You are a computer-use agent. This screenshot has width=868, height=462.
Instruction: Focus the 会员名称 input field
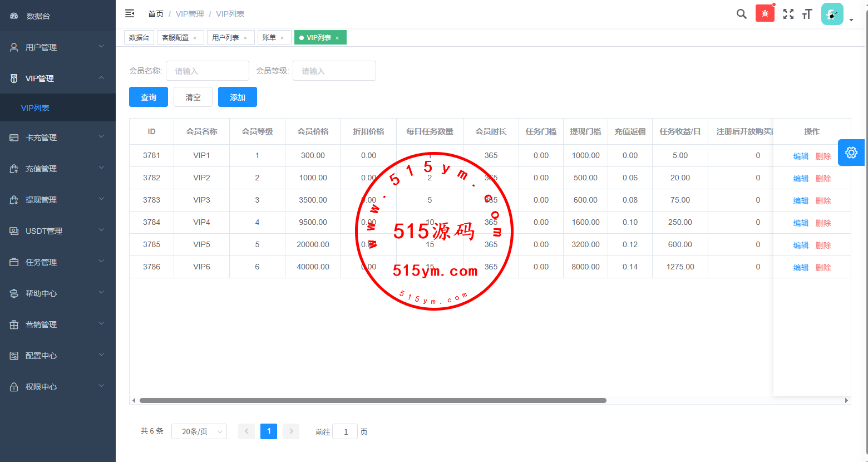pos(207,71)
